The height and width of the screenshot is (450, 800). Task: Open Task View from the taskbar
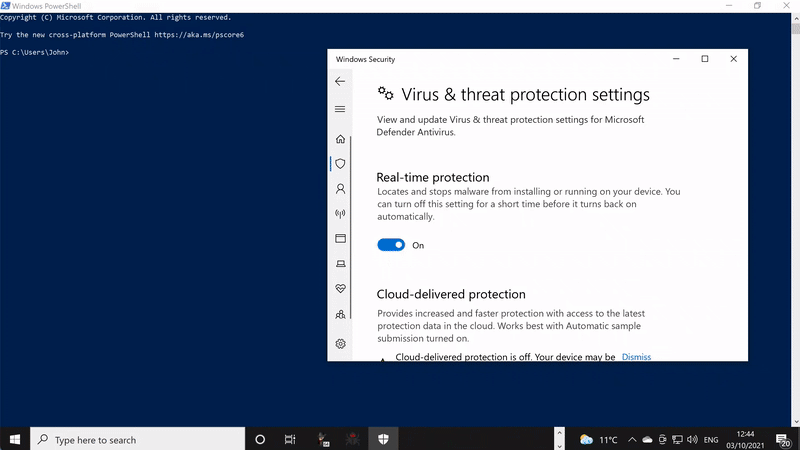pos(290,439)
